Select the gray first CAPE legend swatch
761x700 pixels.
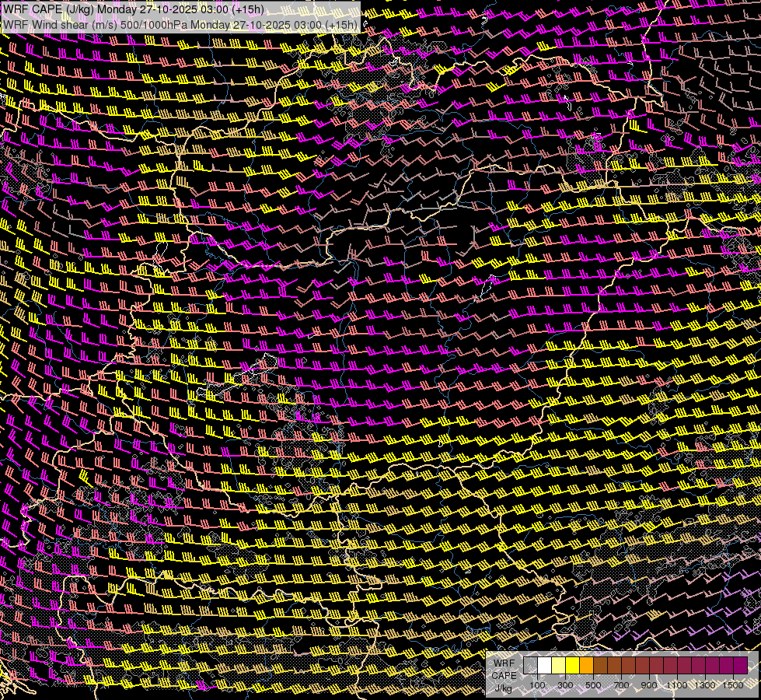[530, 666]
